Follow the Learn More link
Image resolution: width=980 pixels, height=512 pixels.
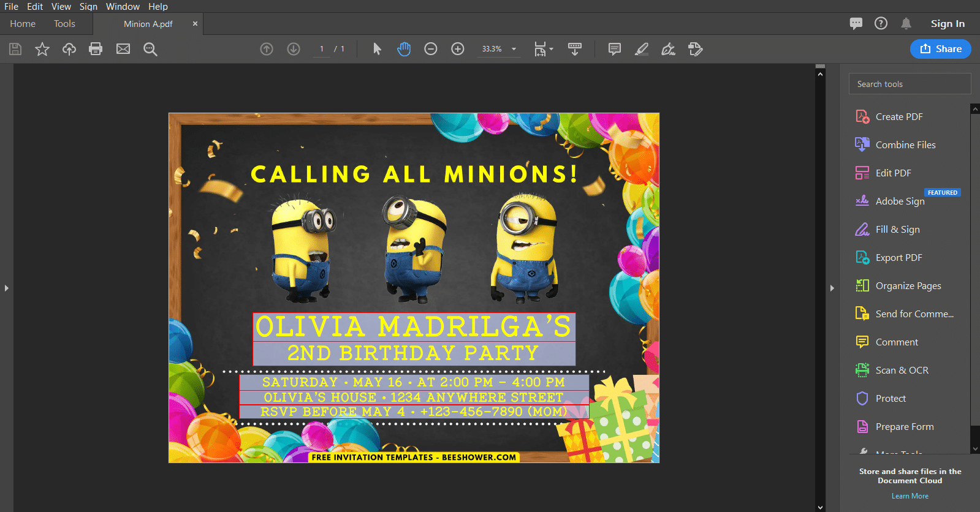click(x=910, y=496)
